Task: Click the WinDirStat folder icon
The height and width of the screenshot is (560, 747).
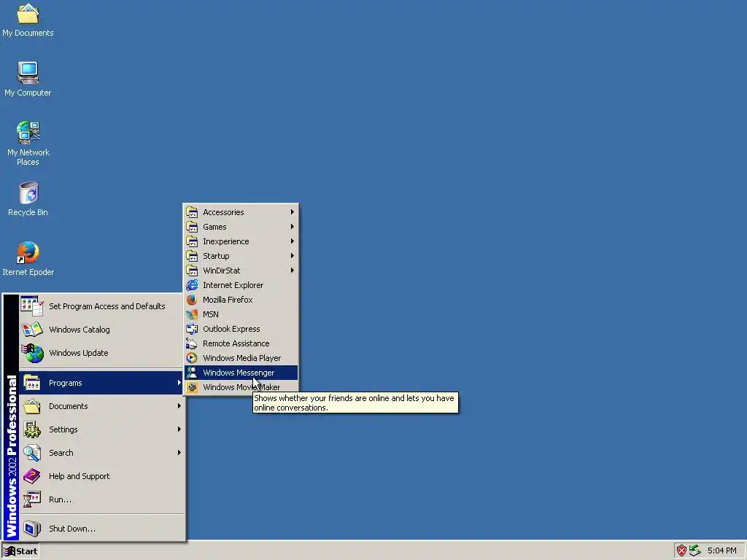Action: click(x=192, y=271)
